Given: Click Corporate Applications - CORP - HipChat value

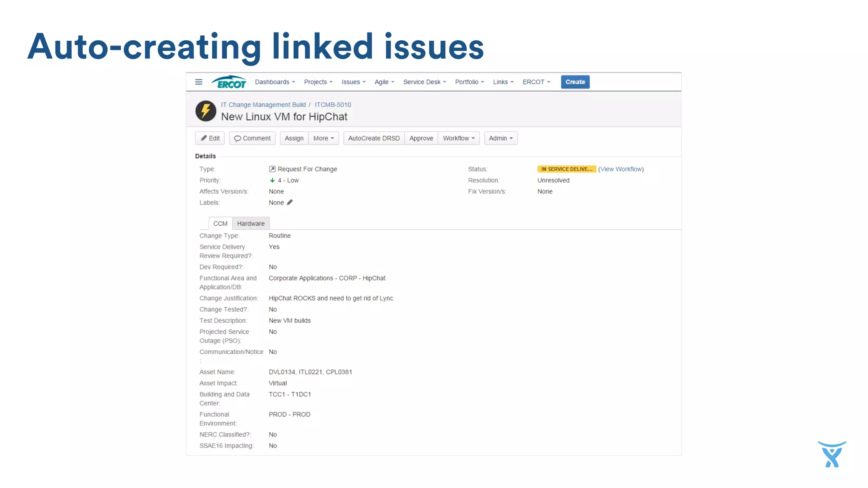Looking at the screenshot, I should [327, 278].
